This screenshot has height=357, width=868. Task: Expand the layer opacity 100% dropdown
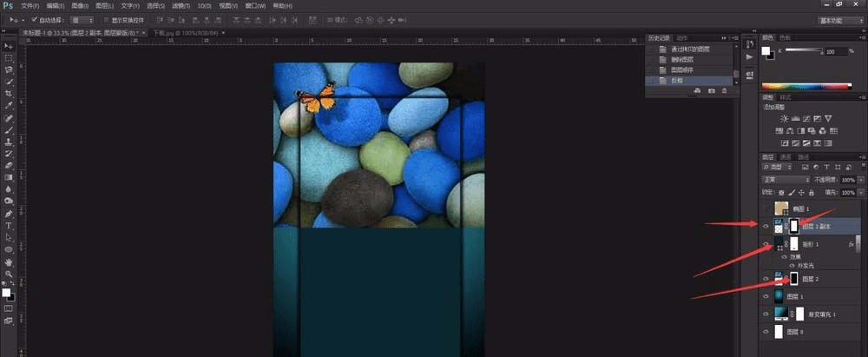tap(860, 180)
